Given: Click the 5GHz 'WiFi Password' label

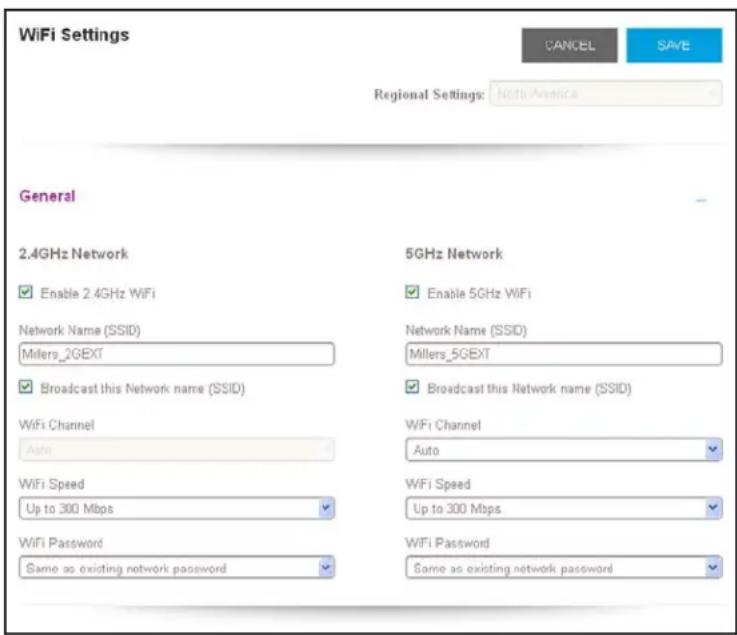Looking at the screenshot, I should pos(447,543).
